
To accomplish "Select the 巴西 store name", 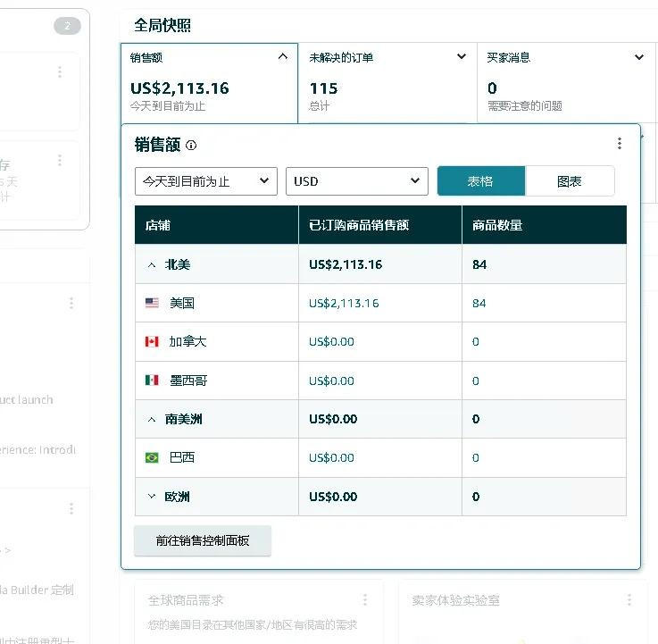I will 182,457.
